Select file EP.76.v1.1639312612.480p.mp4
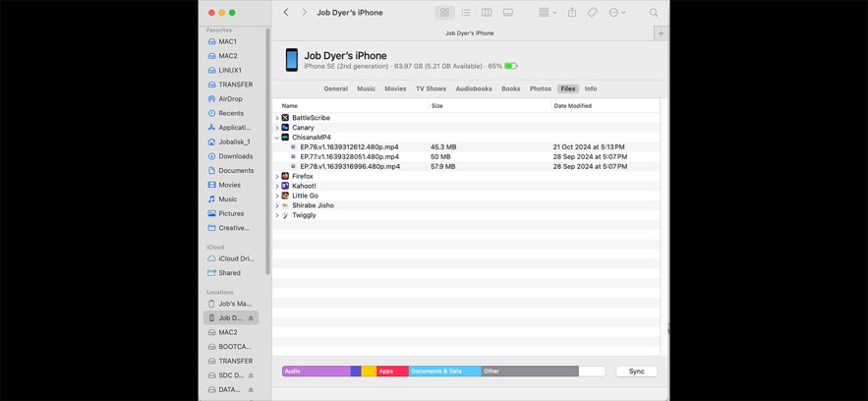 click(349, 147)
